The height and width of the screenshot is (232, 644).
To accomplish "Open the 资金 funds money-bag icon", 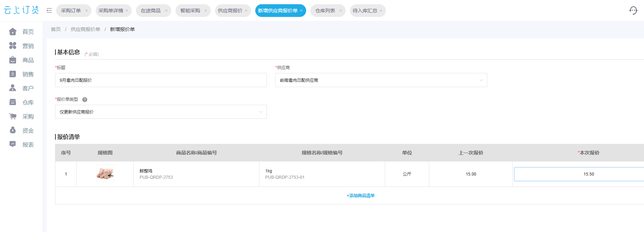I will point(13,130).
